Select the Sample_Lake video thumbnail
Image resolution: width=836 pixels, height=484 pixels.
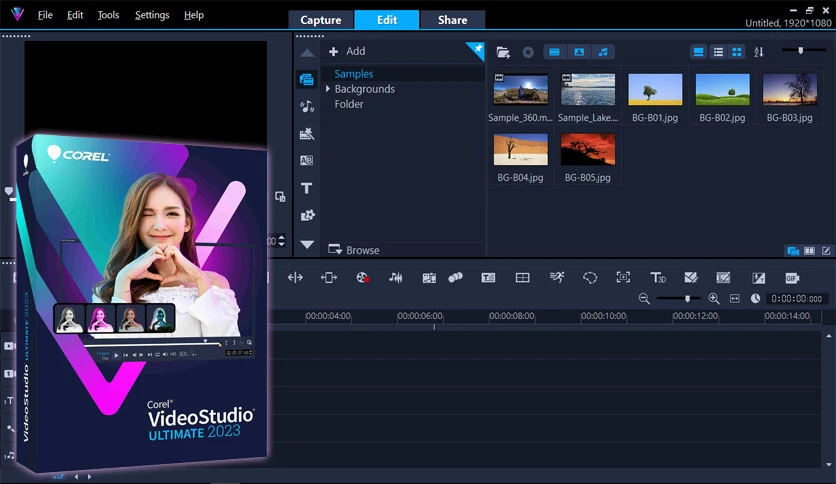coord(588,89)
